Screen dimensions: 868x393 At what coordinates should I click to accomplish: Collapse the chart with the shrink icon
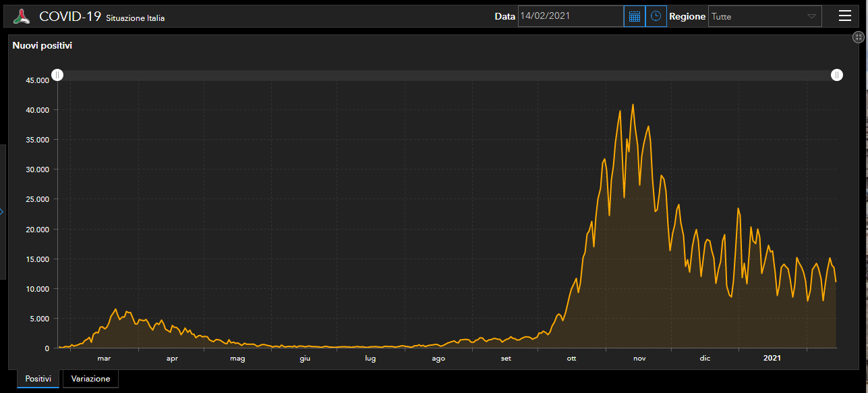coord(859,38)
